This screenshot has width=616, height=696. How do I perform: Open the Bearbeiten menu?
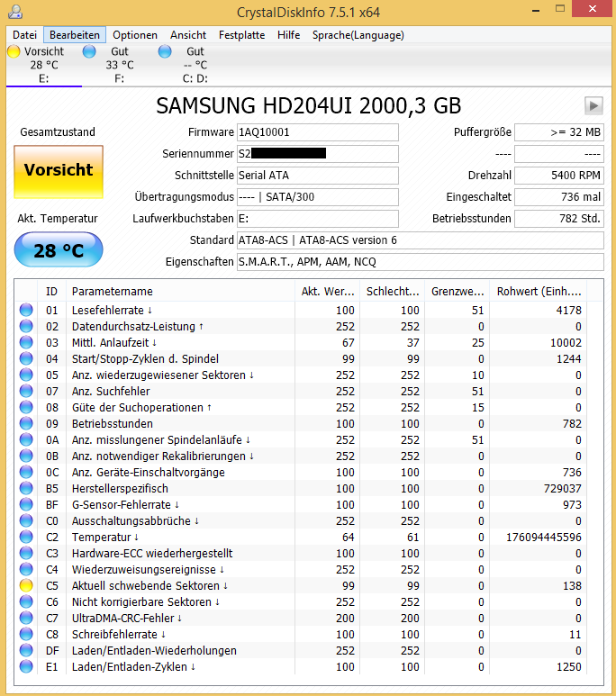coord(75,35)
